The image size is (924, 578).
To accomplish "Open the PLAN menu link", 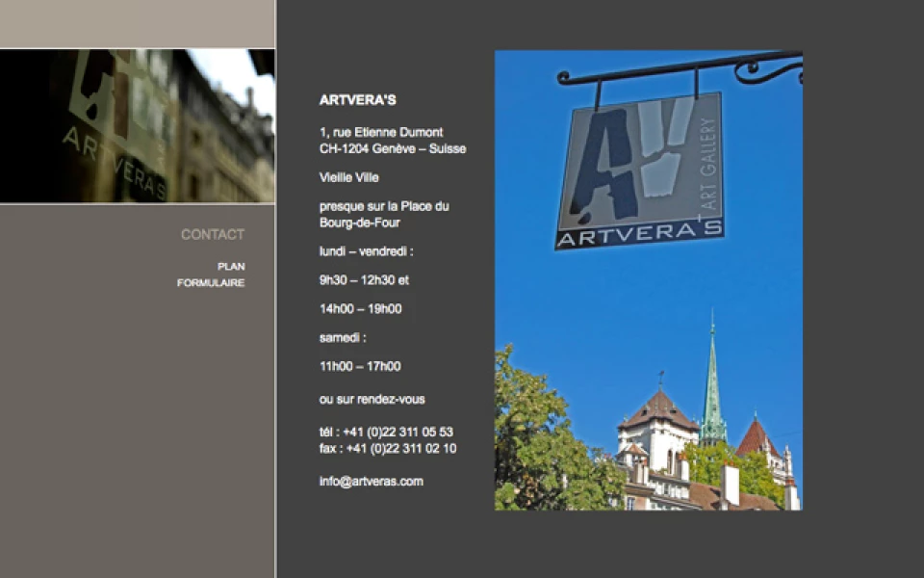I will [x=231, y=267].
